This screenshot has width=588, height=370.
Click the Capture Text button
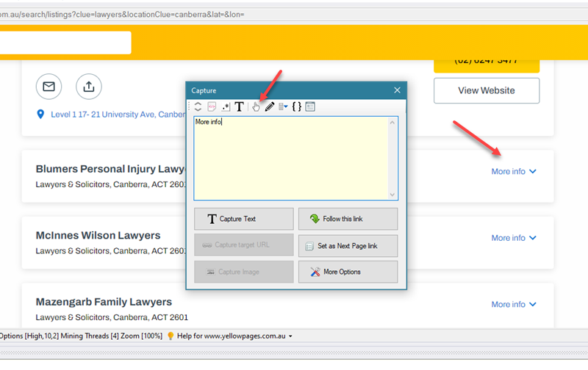pyautogui.click(x=244, y=219)
